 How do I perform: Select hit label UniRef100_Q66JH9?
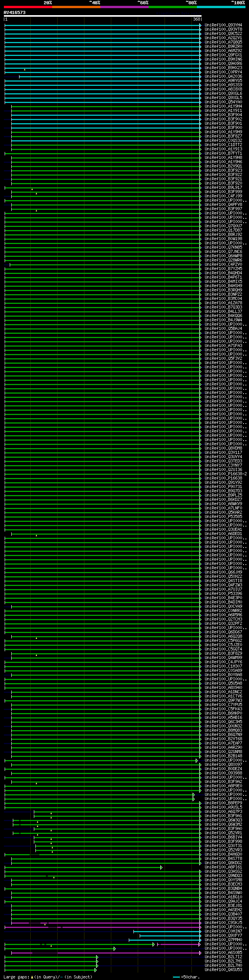pyautogui.click(x=223, y=572)
